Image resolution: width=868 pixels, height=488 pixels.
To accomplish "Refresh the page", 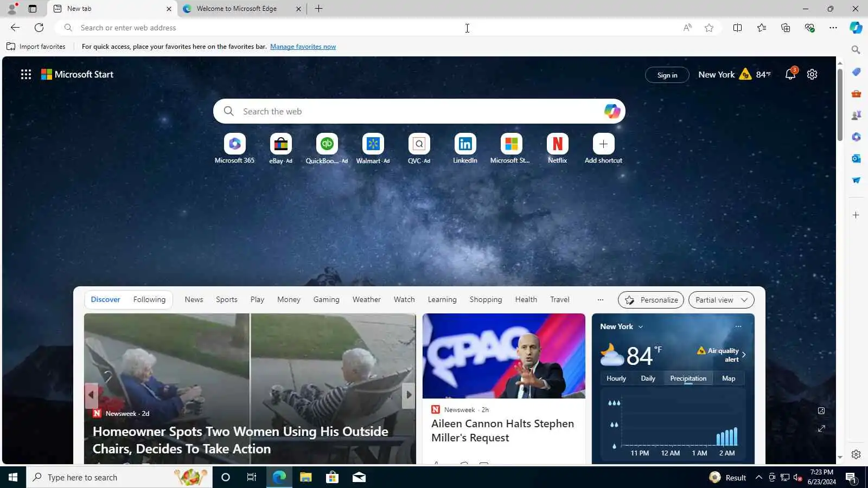I will point(39,28).
